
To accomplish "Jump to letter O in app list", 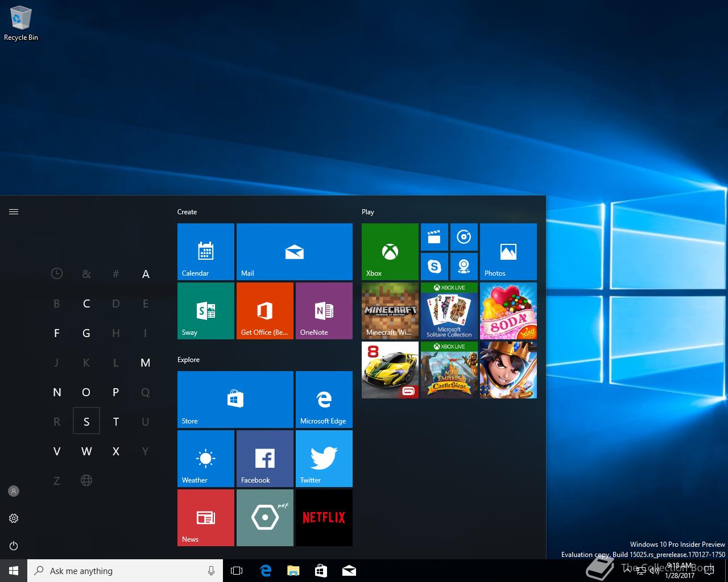I will click(86, 392).
